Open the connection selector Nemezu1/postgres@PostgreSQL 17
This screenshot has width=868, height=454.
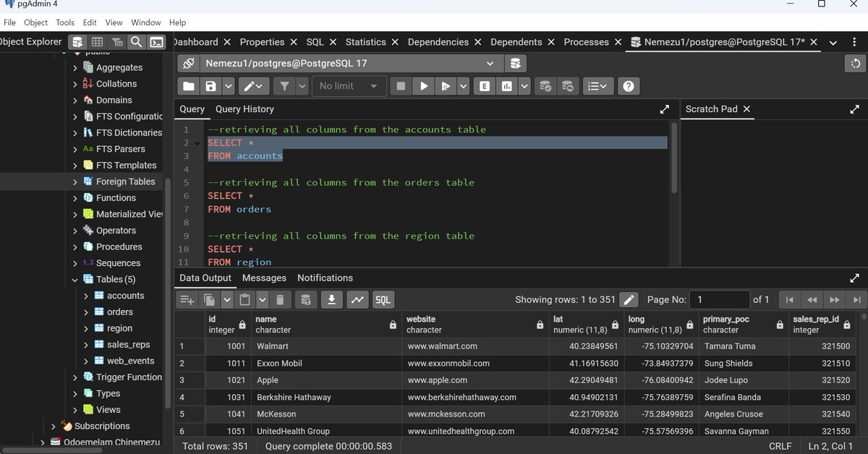350,64
